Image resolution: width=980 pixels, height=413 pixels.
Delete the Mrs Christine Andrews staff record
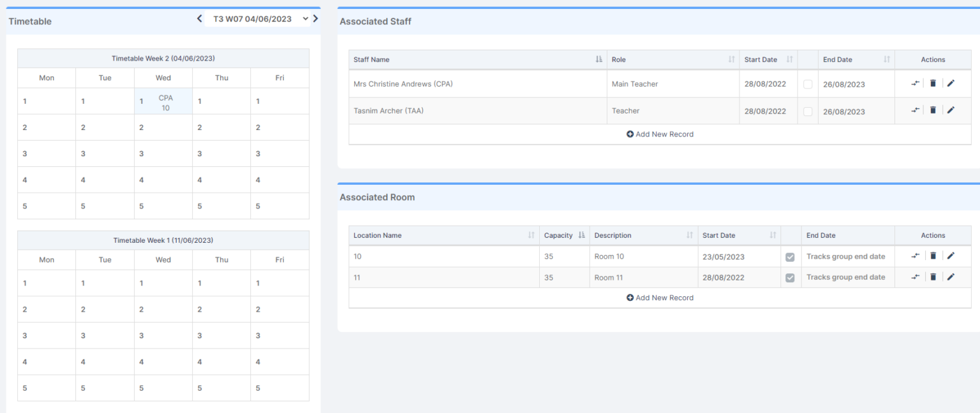(933, 83)
